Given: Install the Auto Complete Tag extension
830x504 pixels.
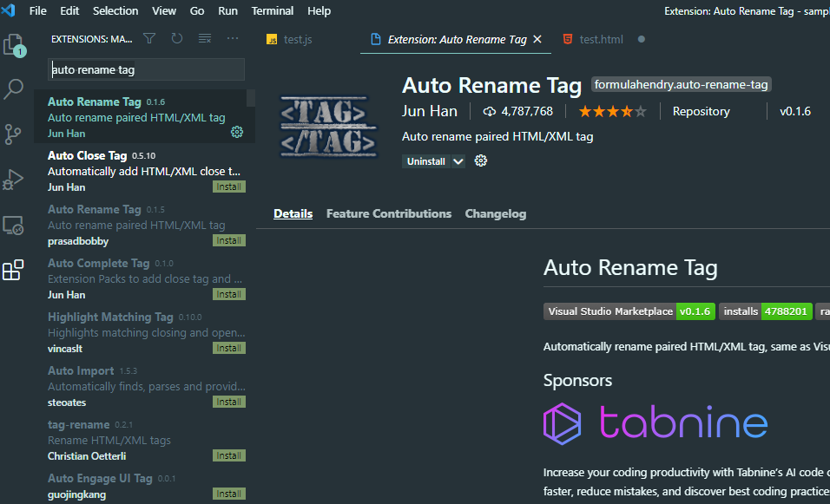Looking at the screenshot, I should (228, 294).
